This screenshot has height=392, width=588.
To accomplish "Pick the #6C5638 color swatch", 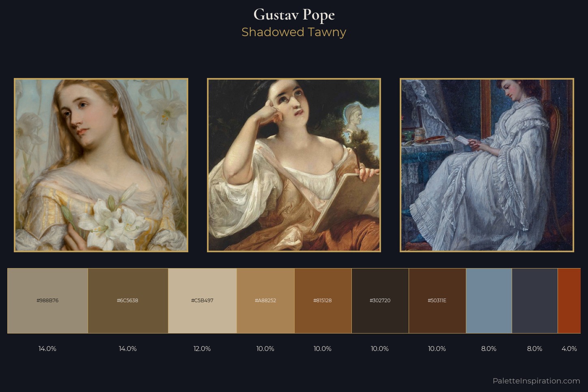I will (x=128, y=301).
